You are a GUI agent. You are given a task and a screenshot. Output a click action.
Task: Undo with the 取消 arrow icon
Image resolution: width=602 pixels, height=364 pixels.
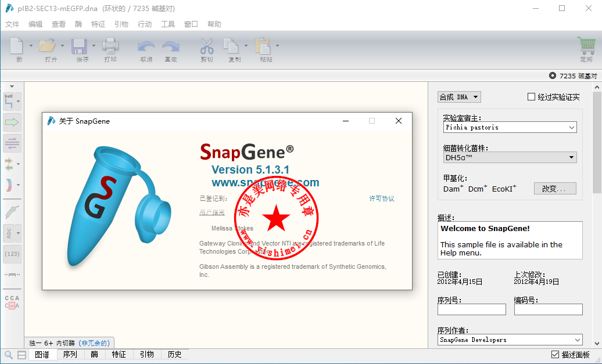(x=146, y=47)
